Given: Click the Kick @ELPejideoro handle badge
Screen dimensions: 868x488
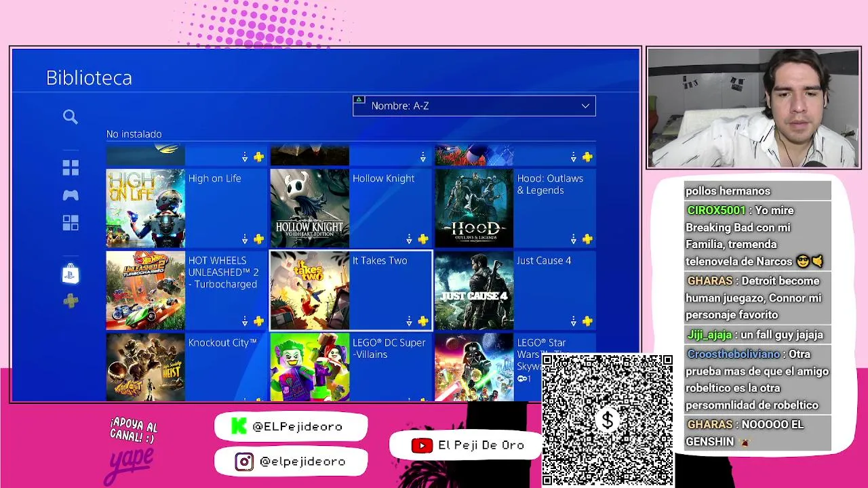Looking at the screenshot, I should 291,426.
